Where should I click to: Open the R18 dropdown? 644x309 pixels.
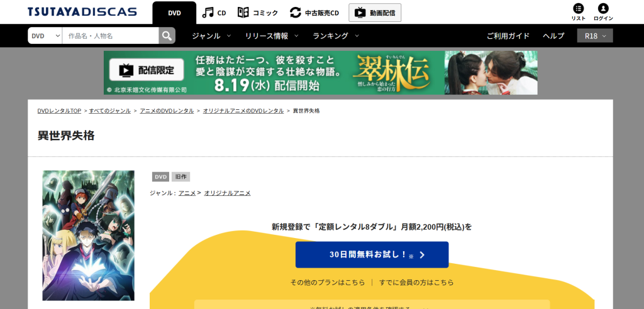point(595,36)
